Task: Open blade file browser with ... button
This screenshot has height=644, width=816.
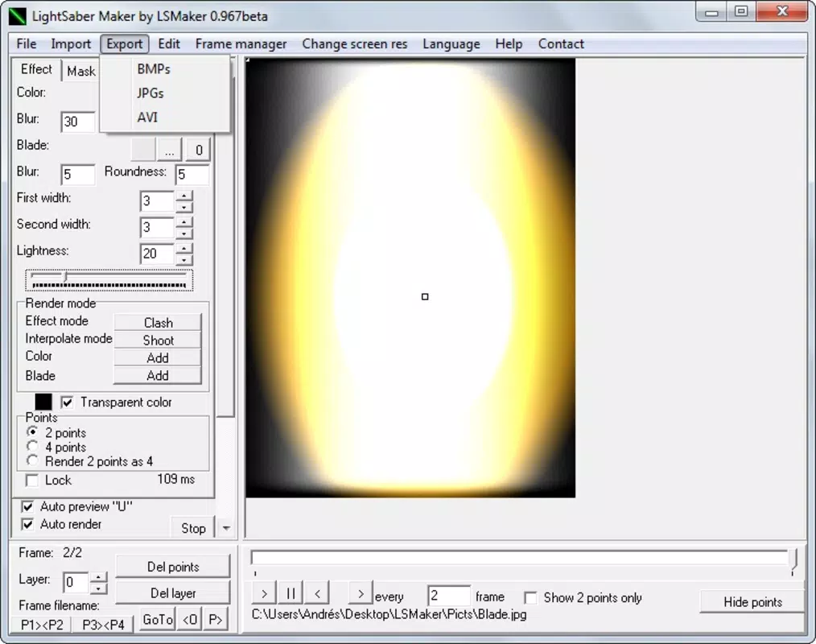Action: 170,151
